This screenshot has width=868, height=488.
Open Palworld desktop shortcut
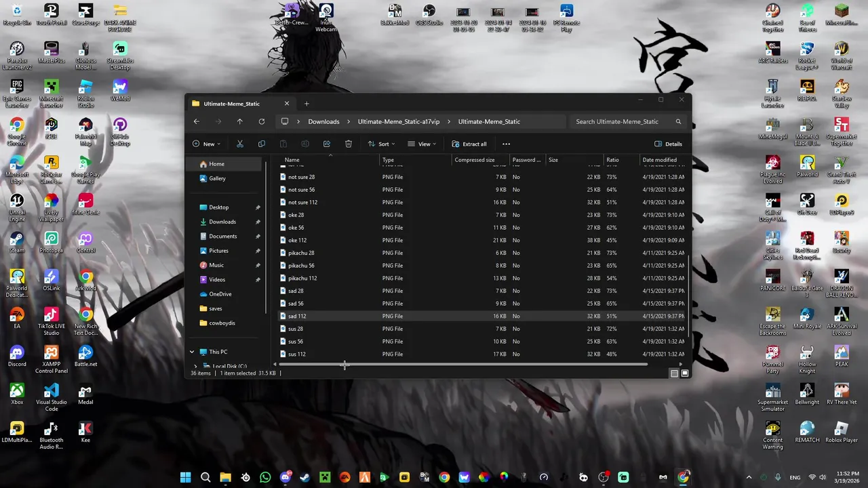coord(807,167)
